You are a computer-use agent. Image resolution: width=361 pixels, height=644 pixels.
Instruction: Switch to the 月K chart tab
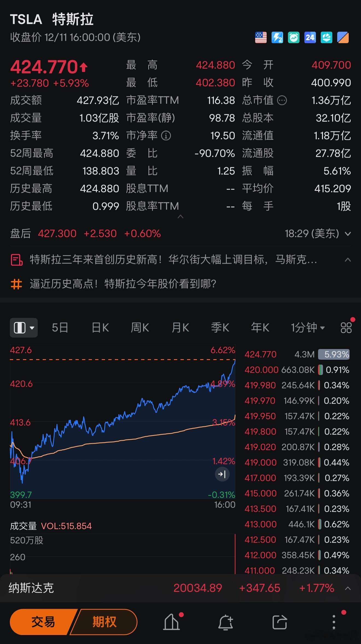point(180,327)
